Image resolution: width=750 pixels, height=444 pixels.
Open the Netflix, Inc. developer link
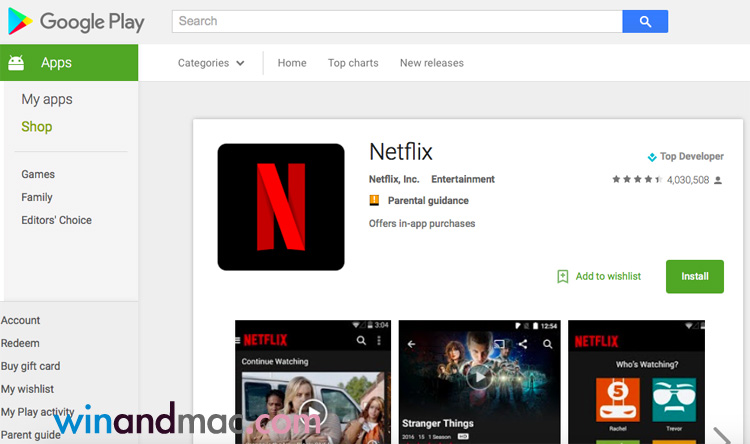click(394, 179)
